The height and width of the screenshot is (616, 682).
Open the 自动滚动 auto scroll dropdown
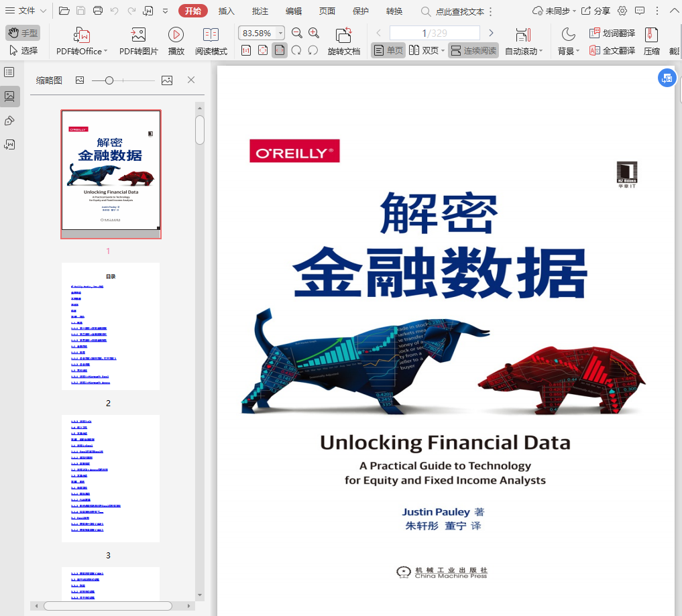(x=524, y=42)
